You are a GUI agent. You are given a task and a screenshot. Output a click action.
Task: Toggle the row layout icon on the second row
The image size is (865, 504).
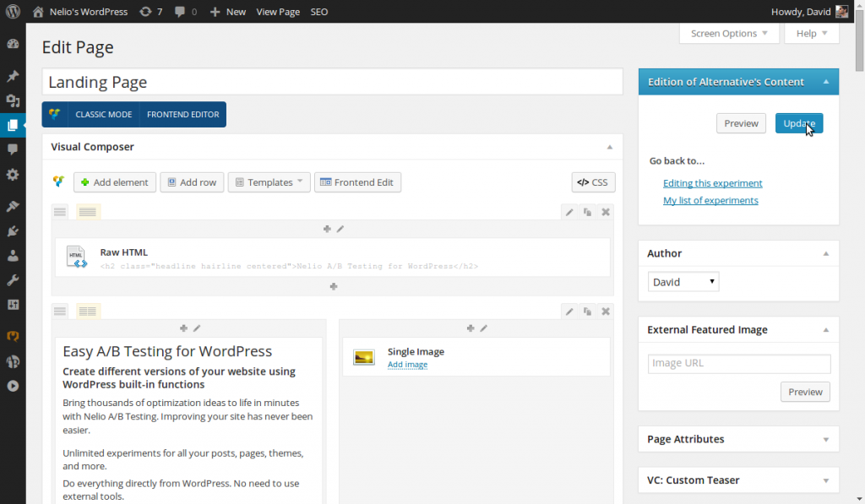pos(87,311)
